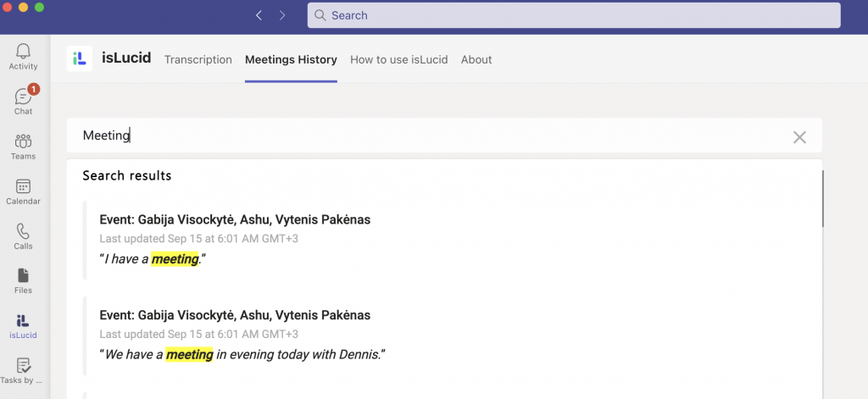Click the Search results heading
The width and height of the screenshot is (868, 399).
click(x=127, y=176)
